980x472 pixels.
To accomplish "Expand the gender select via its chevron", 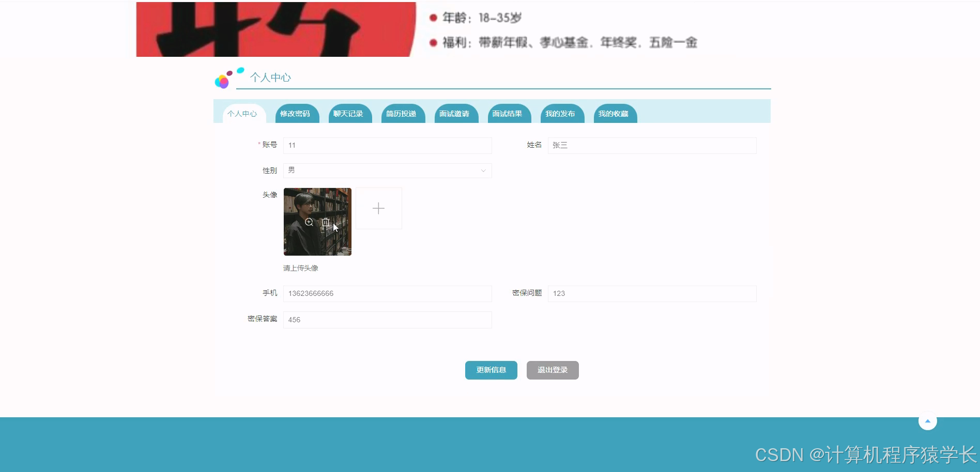I will (x=482, y=170).
